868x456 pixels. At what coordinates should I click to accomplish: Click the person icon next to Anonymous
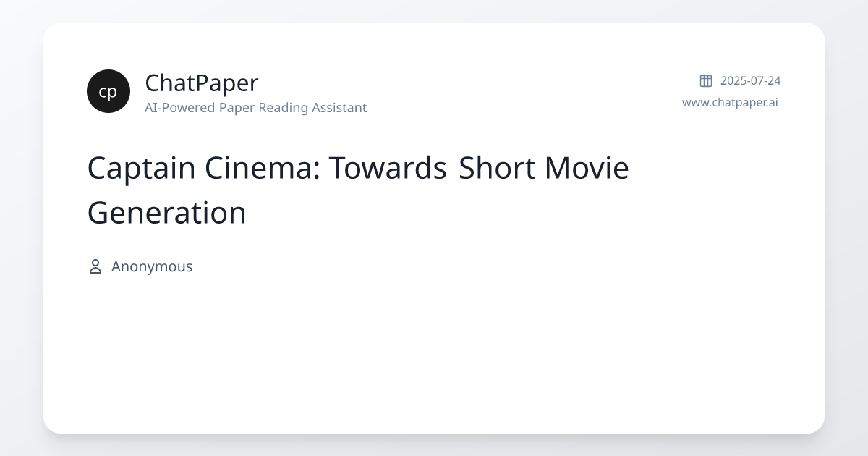[x=95, y=266]
